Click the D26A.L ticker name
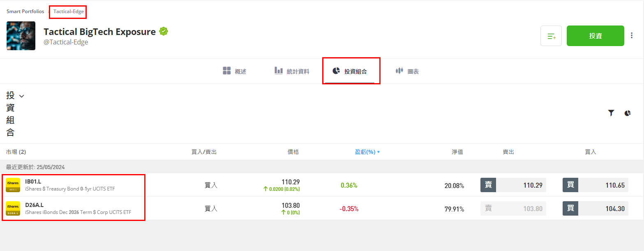Image resolution: width=644 pixels, height=251 pixels. coord(34,205)
